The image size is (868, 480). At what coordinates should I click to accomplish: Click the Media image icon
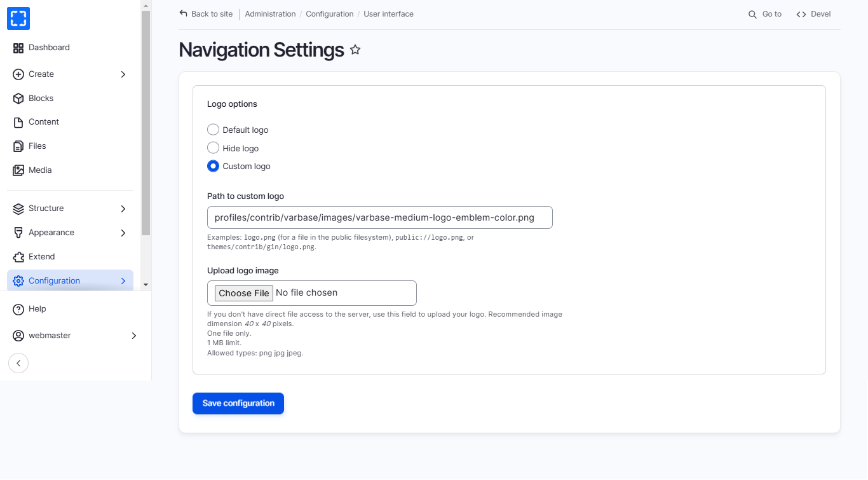click(18, 170)
